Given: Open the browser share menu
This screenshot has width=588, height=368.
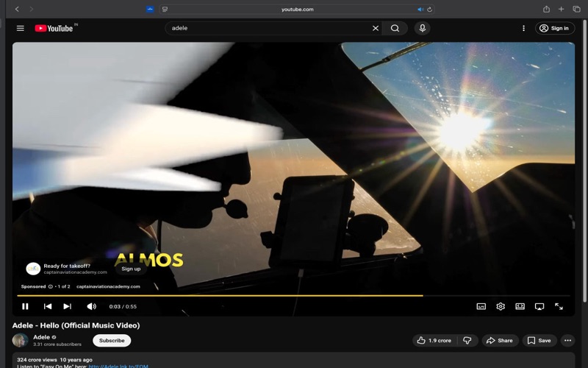Looking at the screenshot, I should (546, 9).
